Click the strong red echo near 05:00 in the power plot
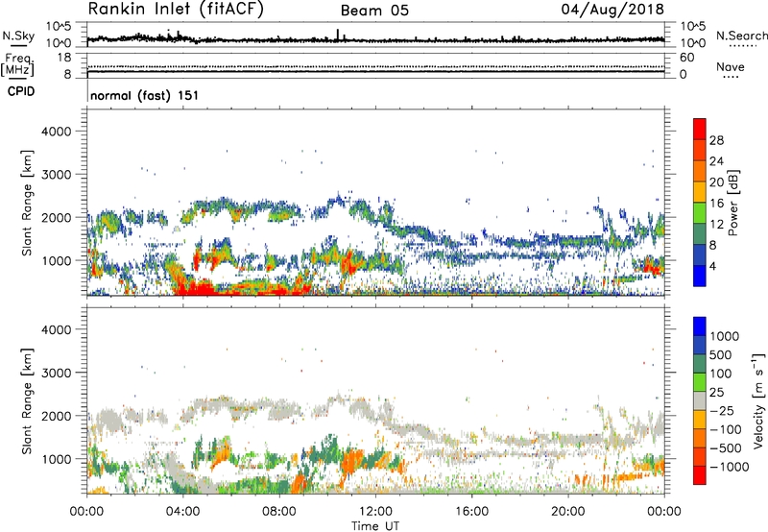The height and width of the screenshot is (532, 768). (x=197, y=286)
